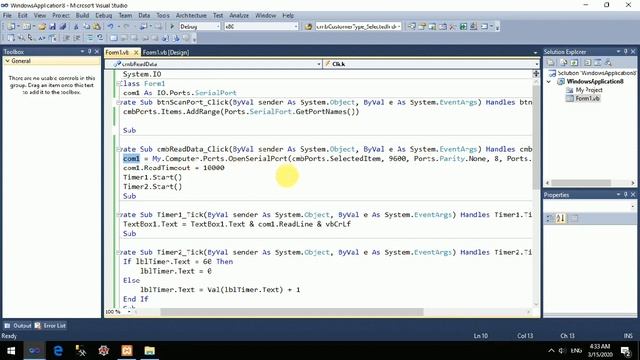Click the green Extension Manager icon
This screenshot has width=640, height=360.
pyautogui.click(x=463, y=27)
